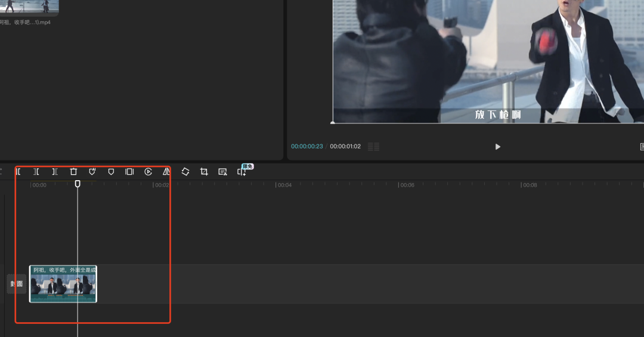Click the Reverse playback circle icon
The image size is (644, 337).
pyautogui.click(x=148, y=172)
